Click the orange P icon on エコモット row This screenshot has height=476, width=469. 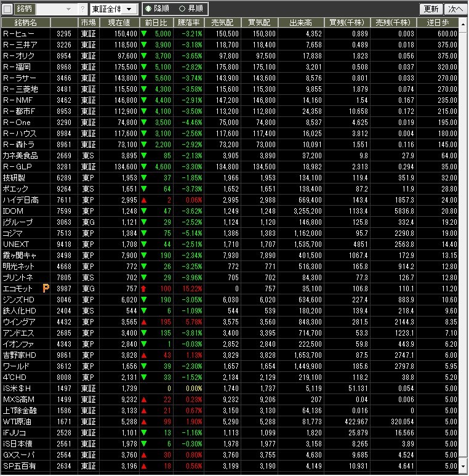click(46, 288)
